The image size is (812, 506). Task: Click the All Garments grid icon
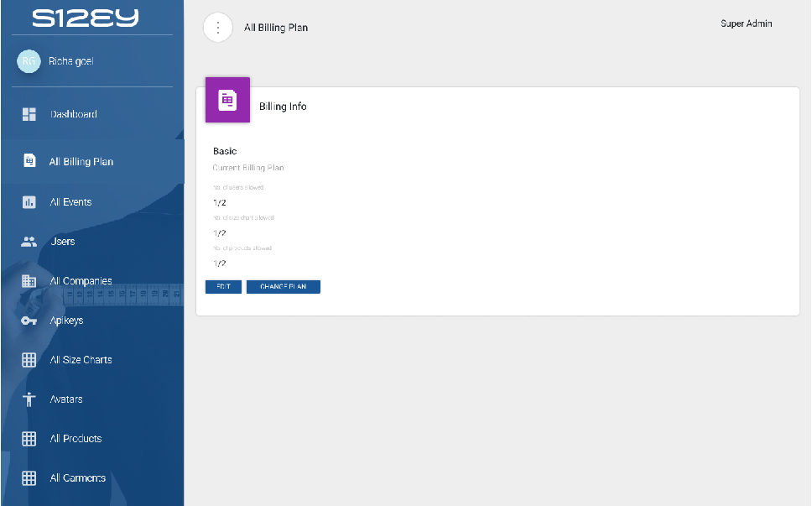[x=29, y=478]
